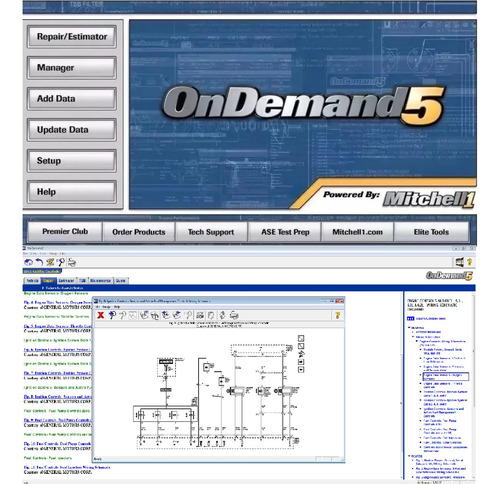Collapse the Engine Controls Wiring Schematics tree node
The width and height of the screenshot is (500, 484).
(417, 341)
